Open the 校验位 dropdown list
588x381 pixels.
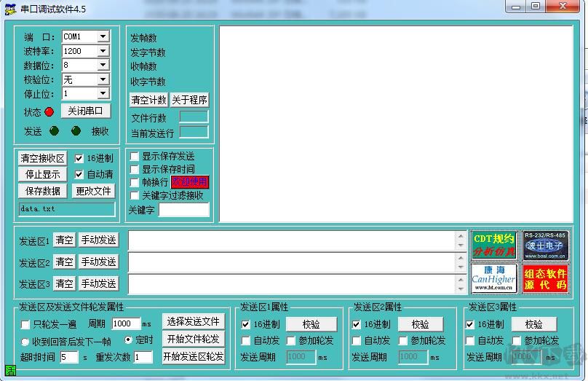click(103, 79)
